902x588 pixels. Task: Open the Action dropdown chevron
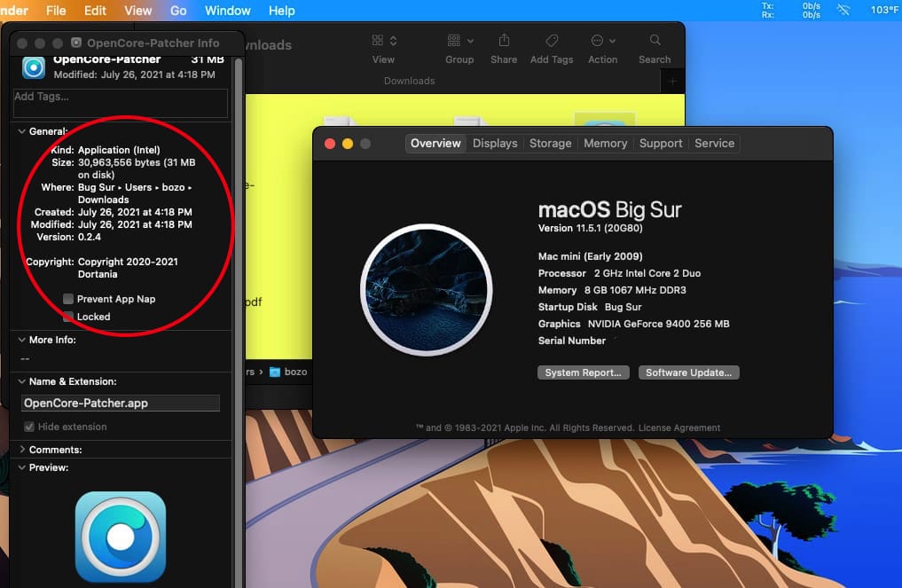(612, 41)
